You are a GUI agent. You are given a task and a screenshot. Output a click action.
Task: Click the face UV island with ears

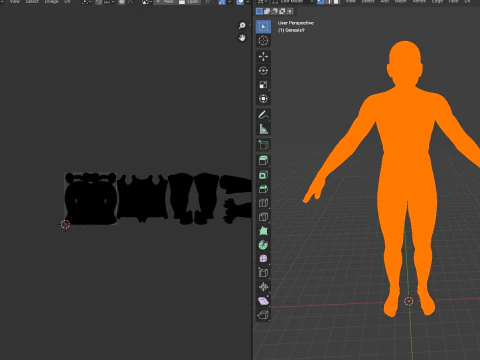point(91,199)
